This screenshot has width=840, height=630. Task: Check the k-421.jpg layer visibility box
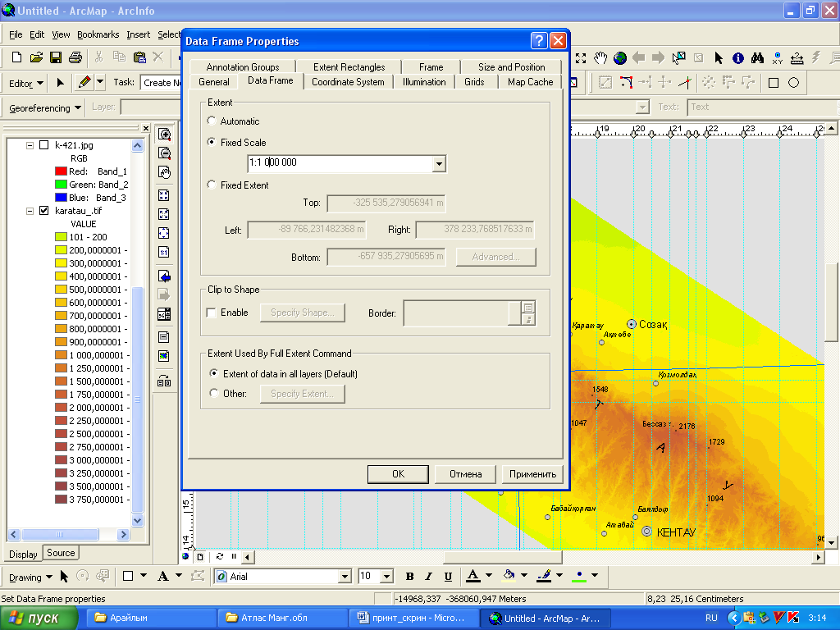44,145
